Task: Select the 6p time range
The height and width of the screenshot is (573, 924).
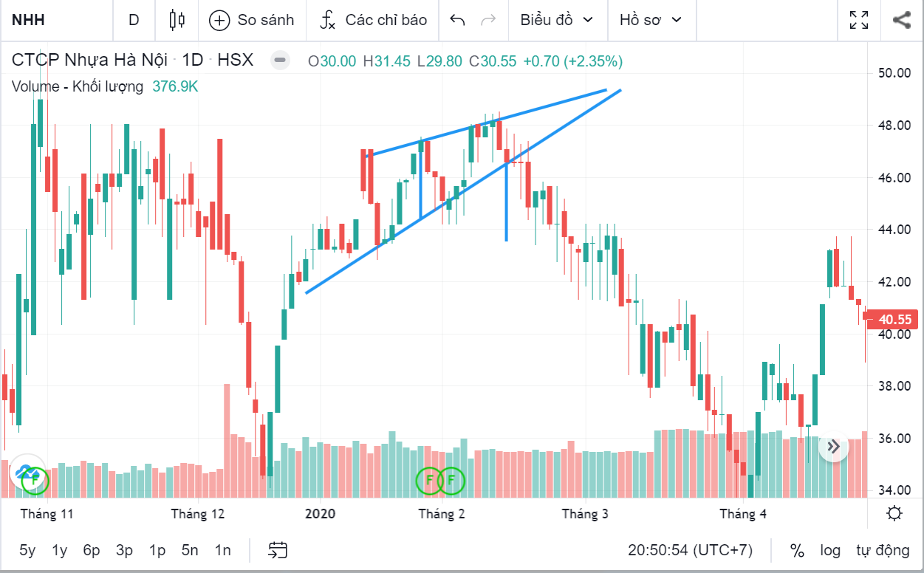Action: point(92,550)
